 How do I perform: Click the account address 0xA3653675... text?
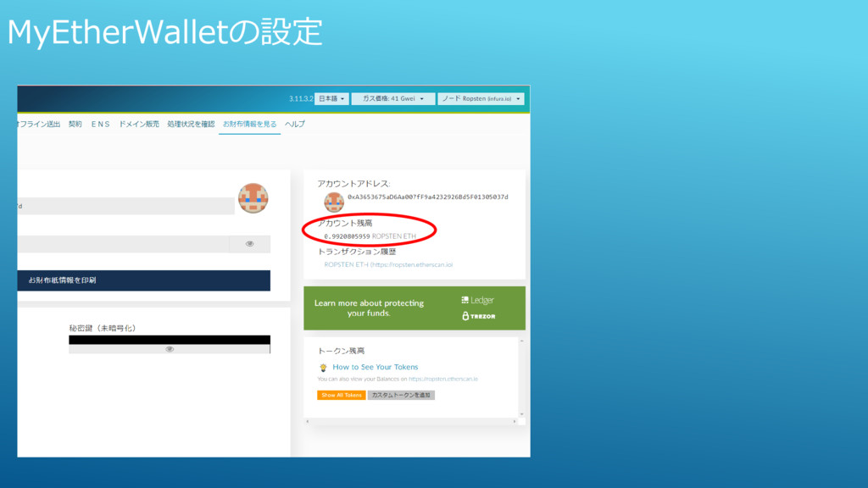point(428,197)
